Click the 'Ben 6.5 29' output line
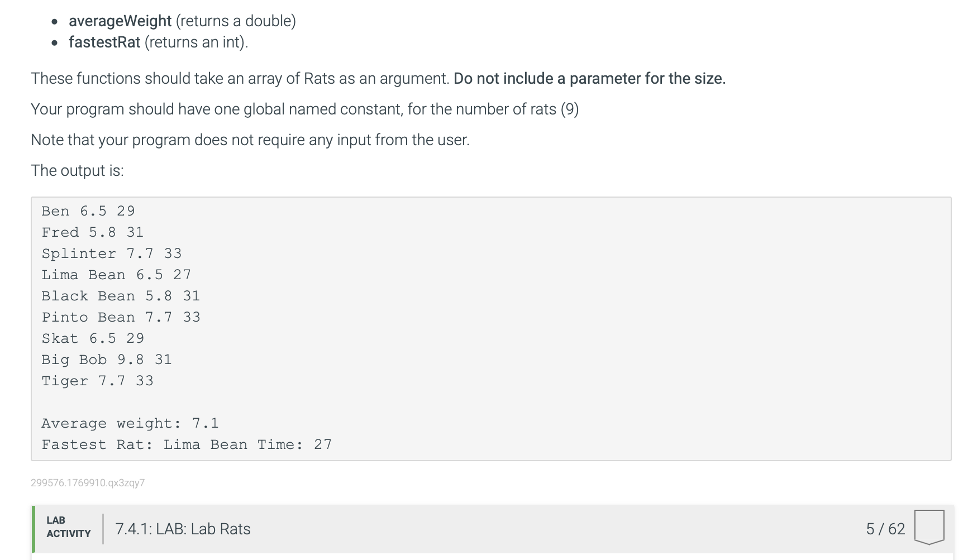This screenshot has width=968, height=560. click(x=88, y=211)
